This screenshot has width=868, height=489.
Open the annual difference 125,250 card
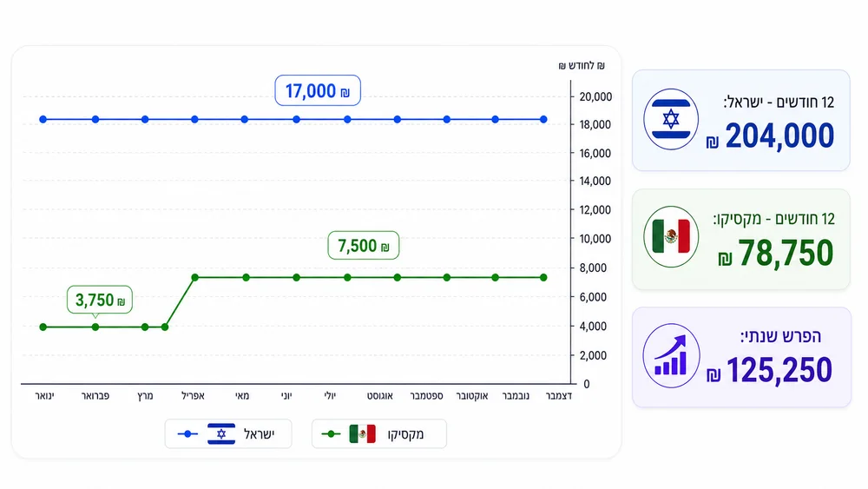click(x=741, y=357)
